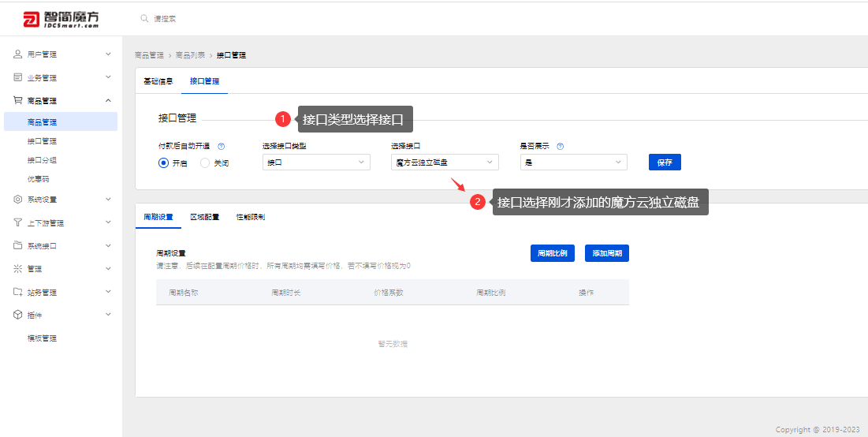Collapse the 商品管理 menu chevron
868x437 pixels.
(x=109, y=100)
